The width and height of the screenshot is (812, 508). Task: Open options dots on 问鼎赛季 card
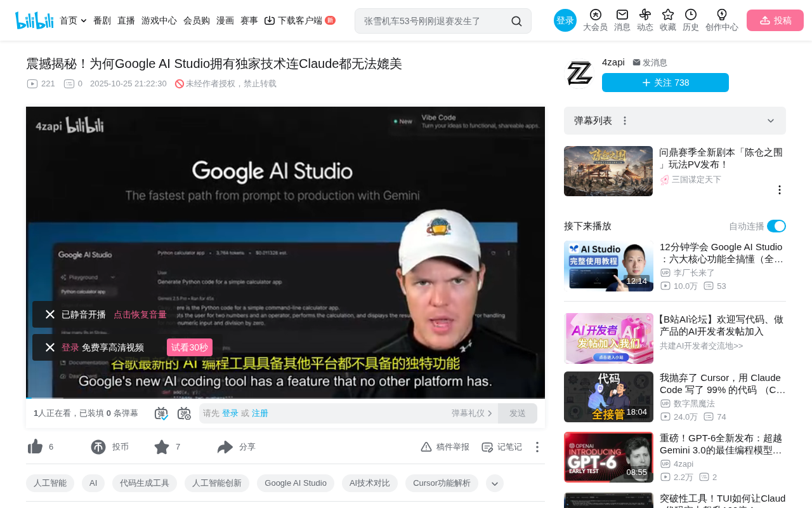780,190
